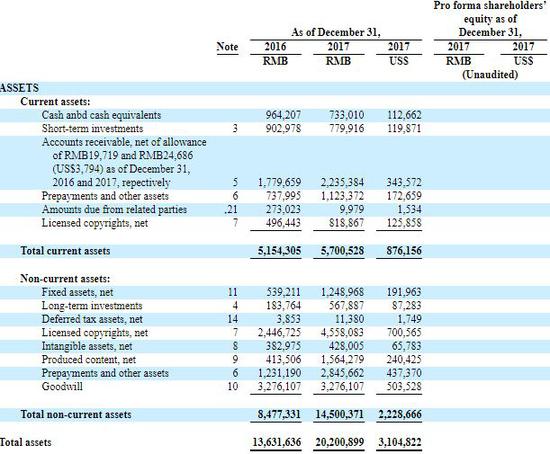Click the 2,235,384 accounts receivable value
The image size is (550, 454).
pos(342,182)
